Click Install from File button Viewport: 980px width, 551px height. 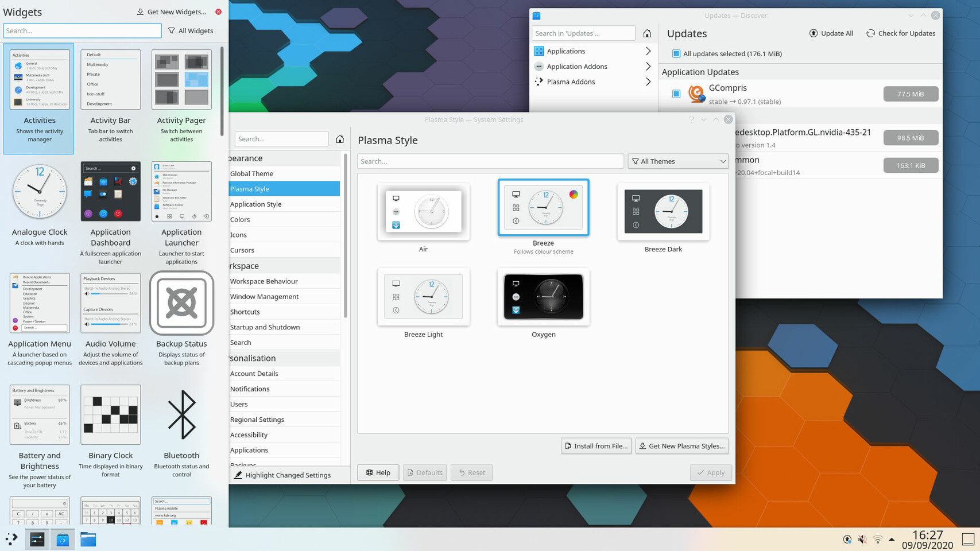(x=596, y=446)
